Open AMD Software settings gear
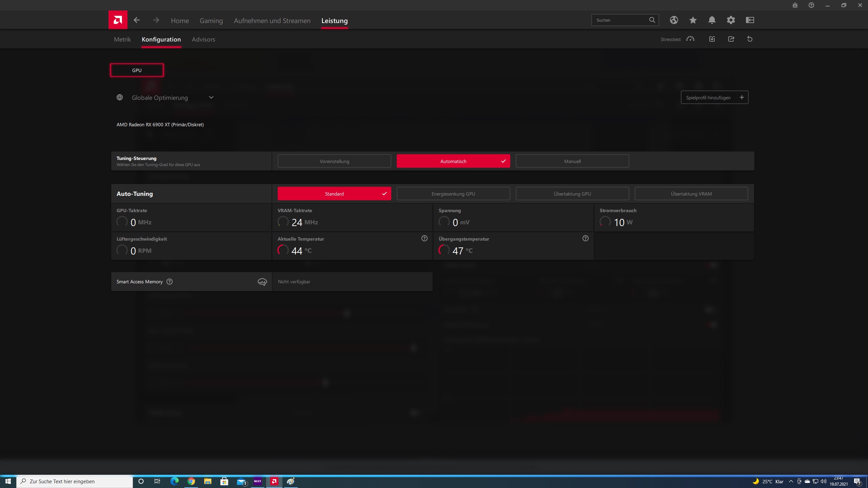This screenshot has width=868, height=488. [x=731, y=20]
